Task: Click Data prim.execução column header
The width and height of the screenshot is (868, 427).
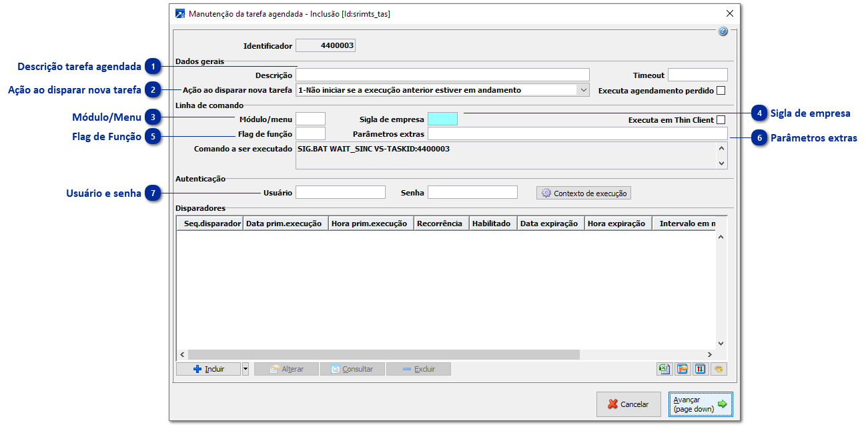Action: tap(286, 224)
